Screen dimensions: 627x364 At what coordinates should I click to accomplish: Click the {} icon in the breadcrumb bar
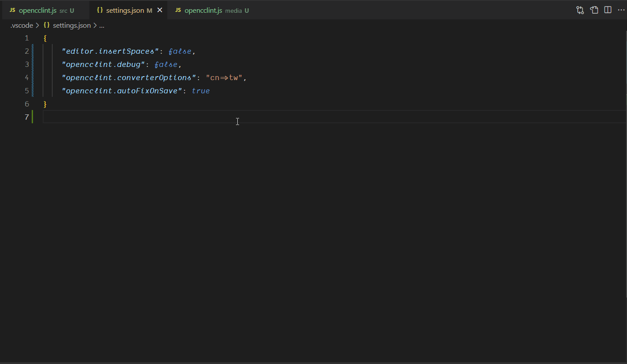pyautogui.click(x=46, y=25)
